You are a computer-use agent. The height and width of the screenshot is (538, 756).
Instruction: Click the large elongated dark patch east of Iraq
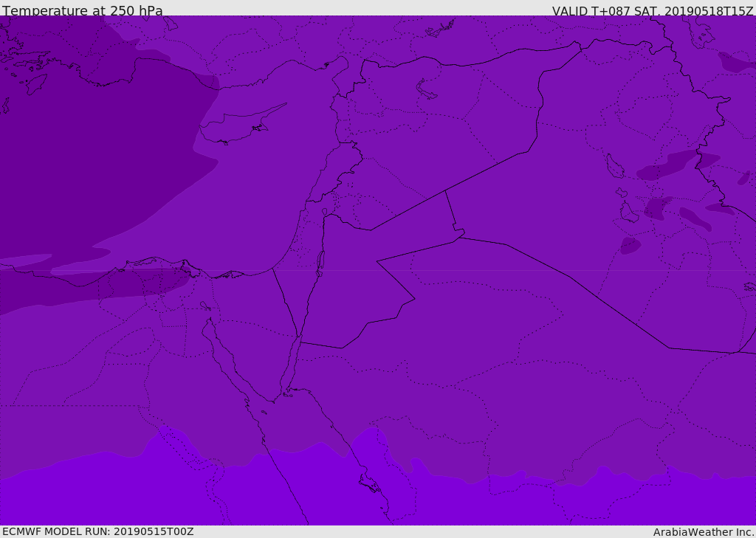(668, 165)
